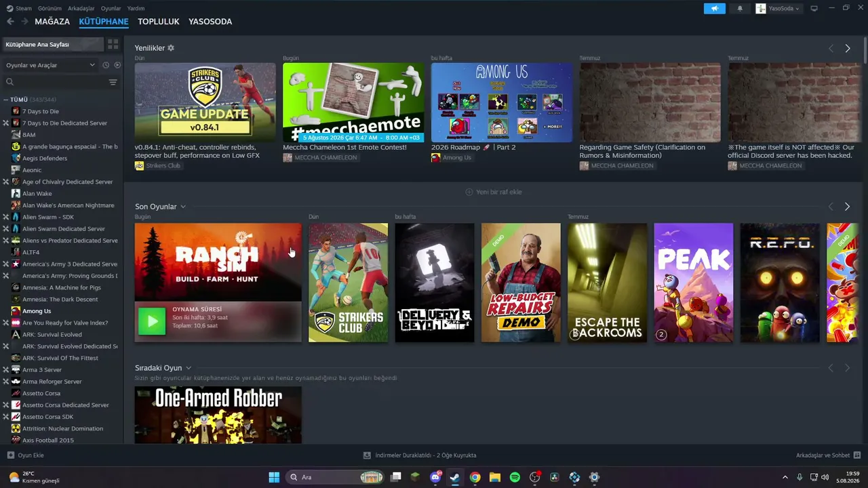Open the YasoSoda account dropdown
The width and height of the screenshot is (868, 488).
(778, 8)
